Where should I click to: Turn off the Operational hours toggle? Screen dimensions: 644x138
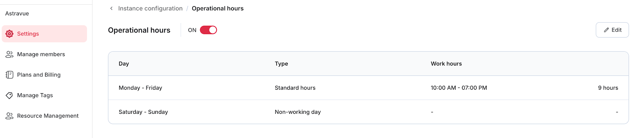point(208,30)
